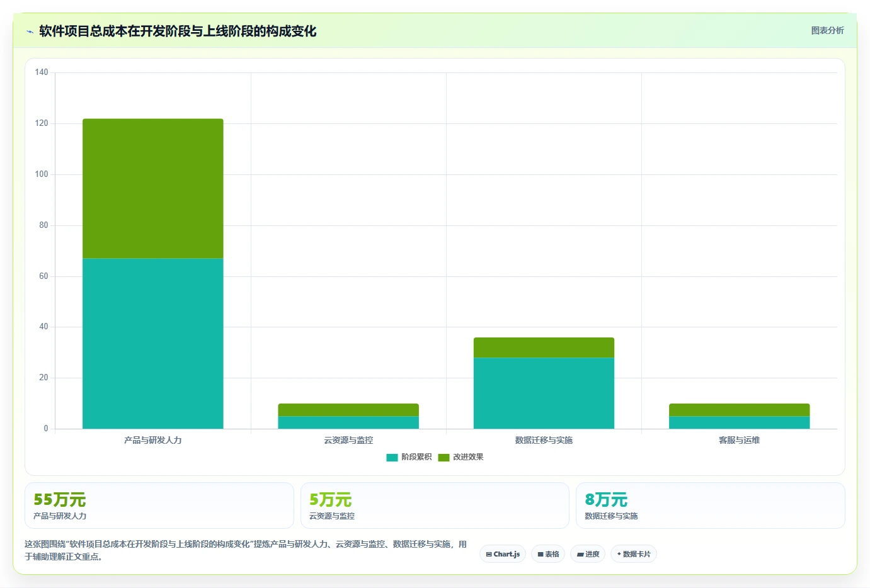
Task: Toggle the 阶段累积 legend swatch
Action: pos(392,457)
